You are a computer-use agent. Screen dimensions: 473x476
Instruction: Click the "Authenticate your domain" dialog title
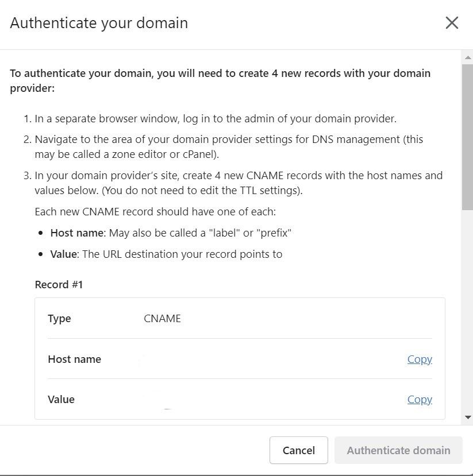coord(99,23)
